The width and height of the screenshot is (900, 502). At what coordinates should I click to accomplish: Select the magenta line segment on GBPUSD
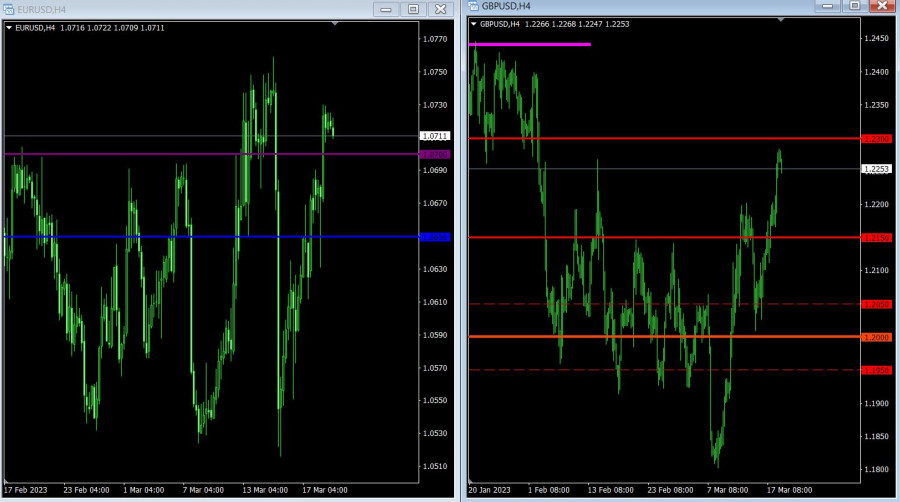[x=530, y=44]
